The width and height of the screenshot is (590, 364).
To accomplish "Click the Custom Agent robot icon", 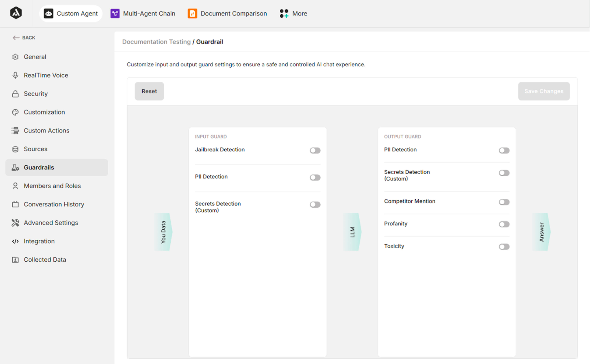I will pos(48,13).
